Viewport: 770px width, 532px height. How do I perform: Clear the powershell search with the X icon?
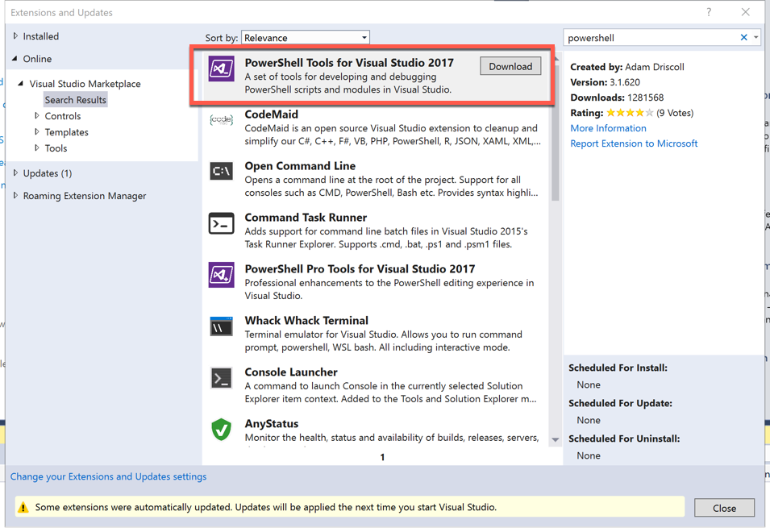pyautogui.click(x=743, y=37)
